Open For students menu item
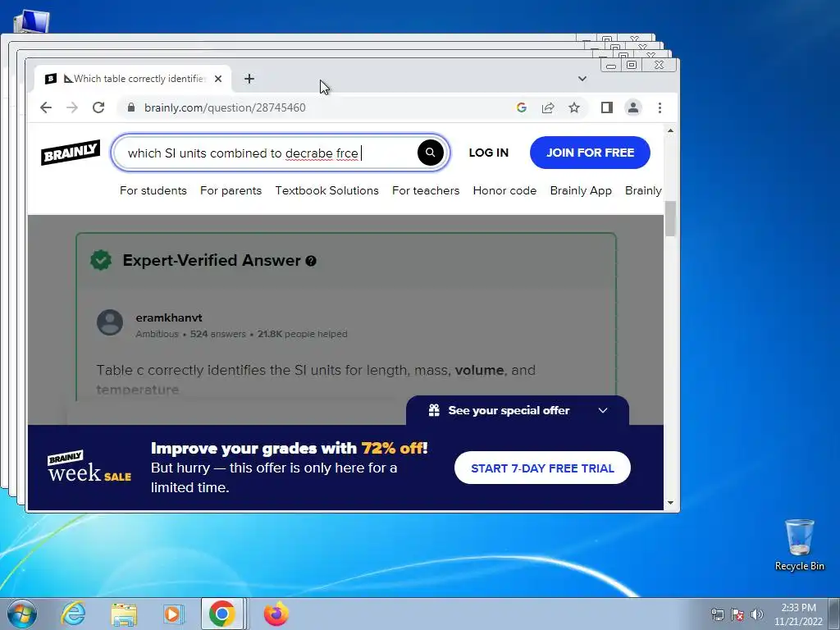This screenshot has height=630, width=840. (153, 190)
